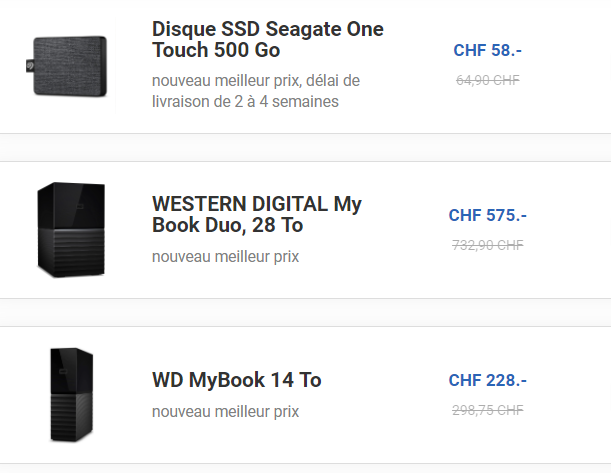Image resolution: width=611 pixels, height=473 pixels.
Task: Click the Seagate delivery delay note text
Action: click(255, 90)
